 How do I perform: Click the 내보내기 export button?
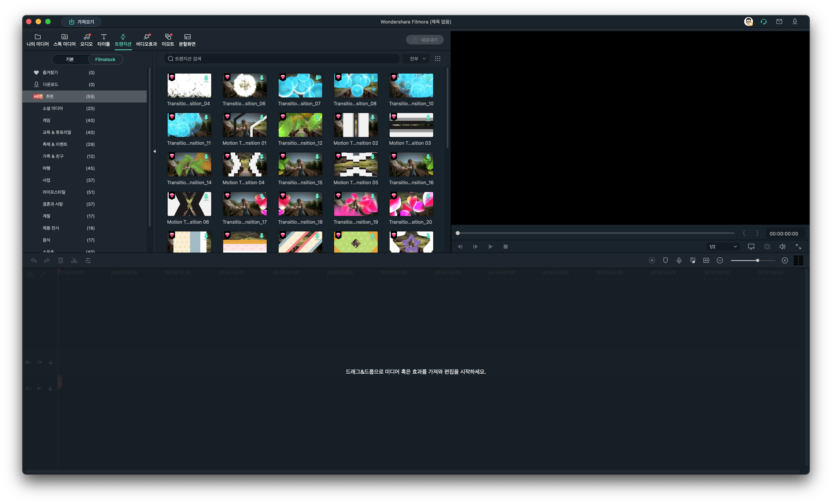[x=425, y=40]
